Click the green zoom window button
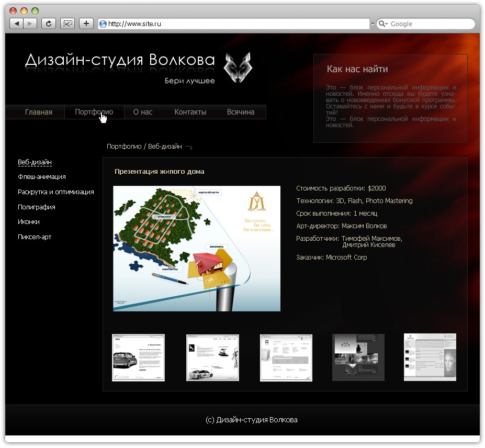The width and height of the screenshot is (485, 448). (x=35, y=11)
